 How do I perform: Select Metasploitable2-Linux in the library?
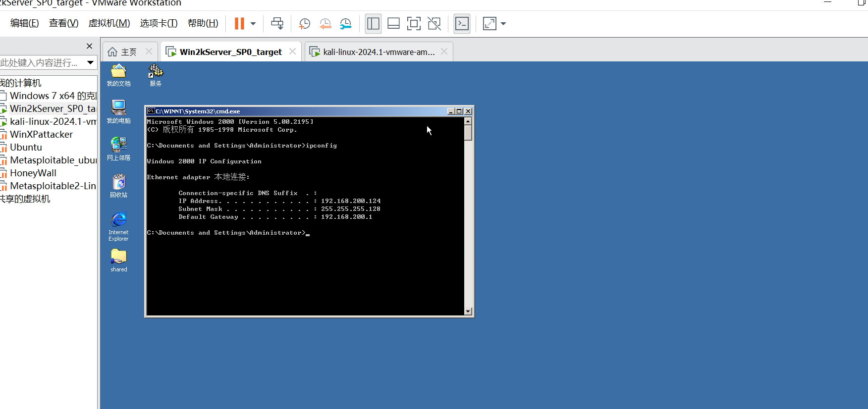point(53,186)
